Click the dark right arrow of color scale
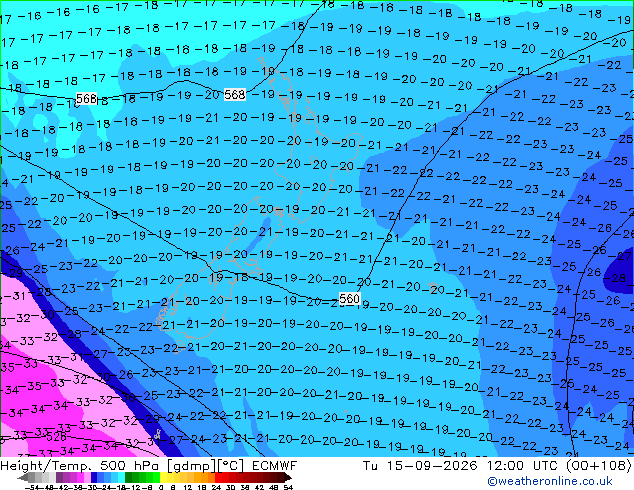The width and height of the screenshot is (634, 490). (288, 477)
